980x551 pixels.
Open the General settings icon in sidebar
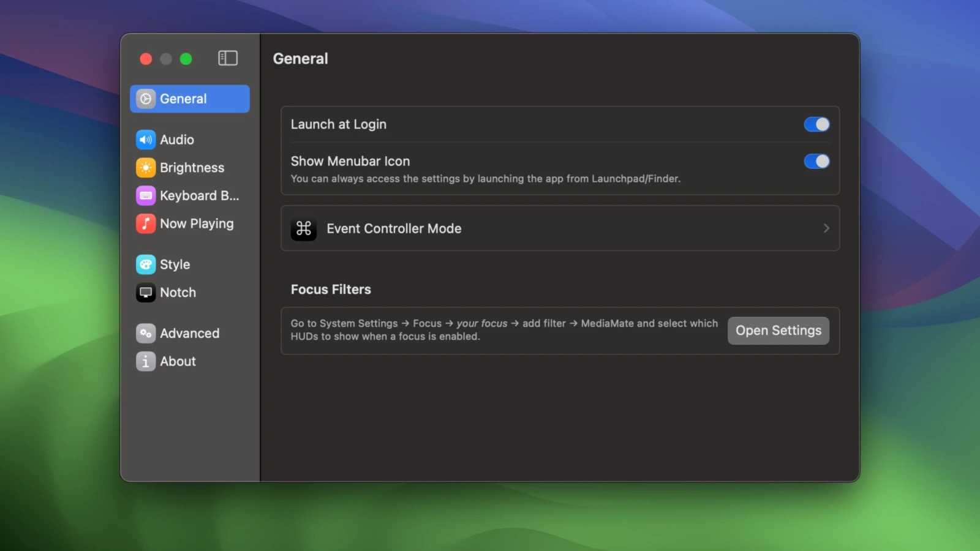pos(145,99)
